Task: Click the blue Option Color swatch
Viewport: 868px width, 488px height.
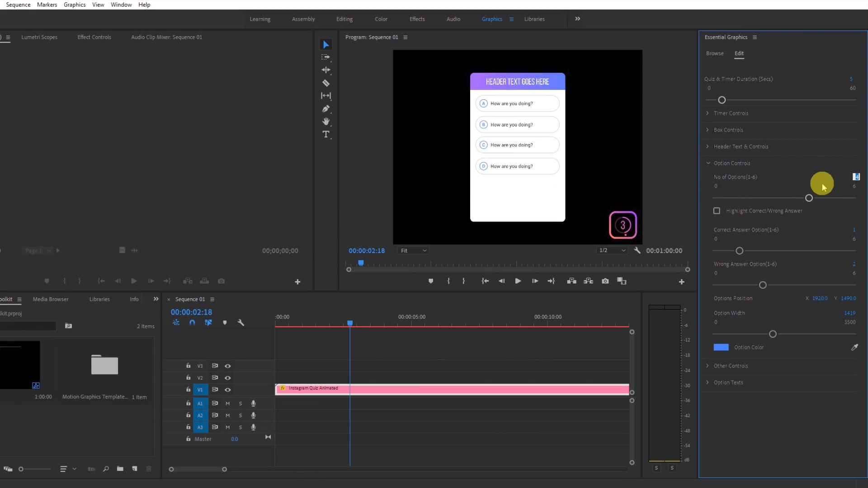Action: pyautogui.click(x=721, y=347)
